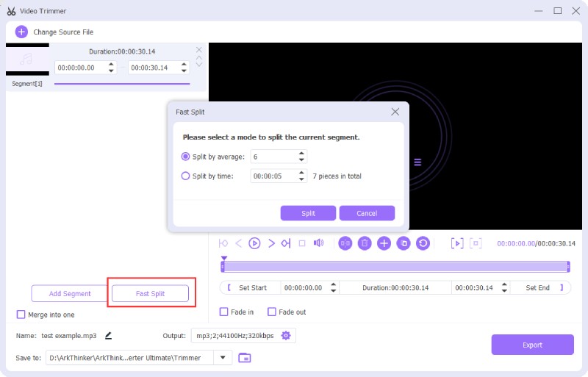Image resolution: width=588 pixels, height=377 pixels.
Task: Click the left trim handle of the timeline
Action: click(x=223, y=267)
